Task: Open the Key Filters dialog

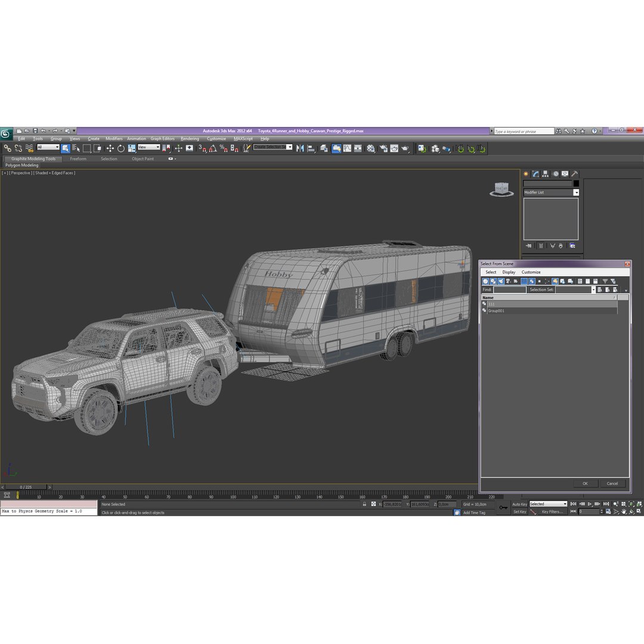Action: 552,512
